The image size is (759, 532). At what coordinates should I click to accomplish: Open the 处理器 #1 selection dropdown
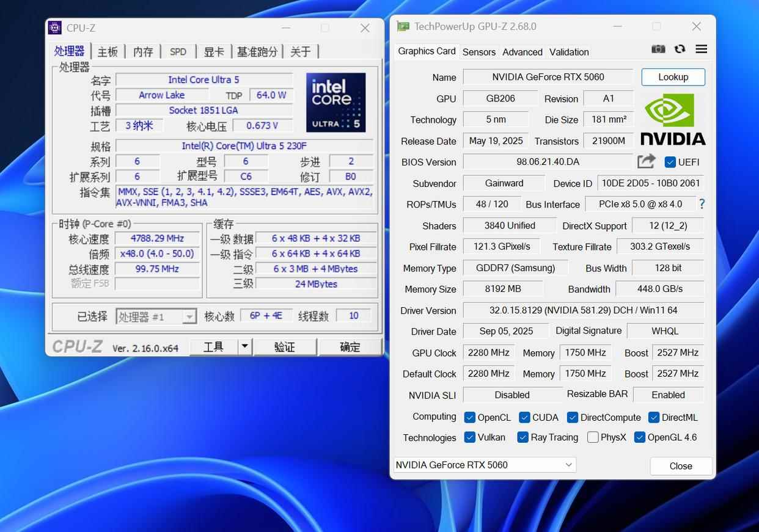tap(156, 316)
